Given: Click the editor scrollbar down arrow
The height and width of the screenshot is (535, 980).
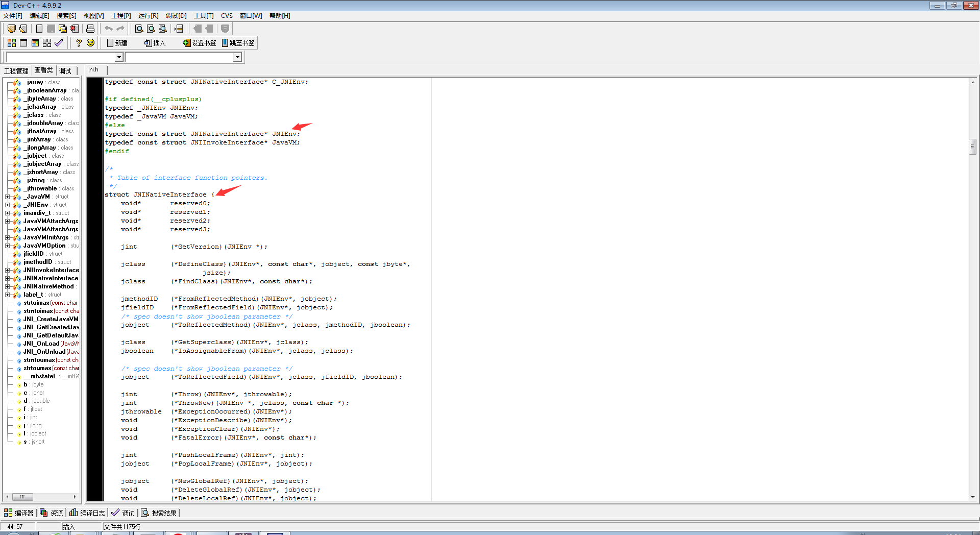Looking at the screenshot, I should pos(972,497).
